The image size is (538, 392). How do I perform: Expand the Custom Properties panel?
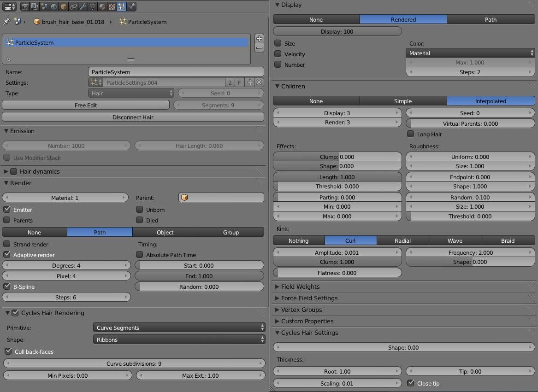(277, 322)
